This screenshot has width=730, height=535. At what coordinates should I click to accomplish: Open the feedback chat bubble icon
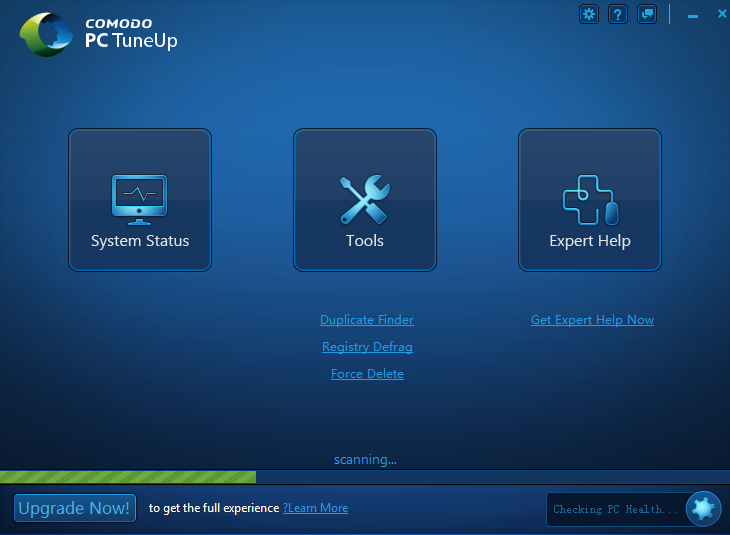tap(647, 14)
